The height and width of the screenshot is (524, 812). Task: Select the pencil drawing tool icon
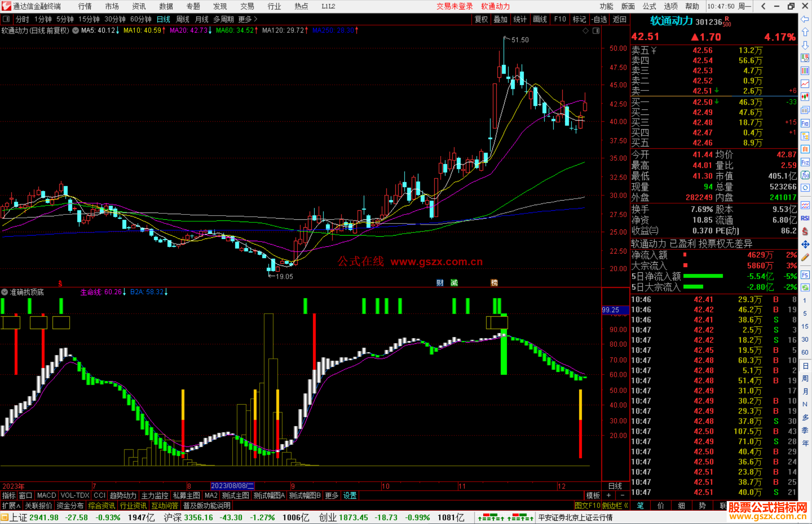[805, 257]
